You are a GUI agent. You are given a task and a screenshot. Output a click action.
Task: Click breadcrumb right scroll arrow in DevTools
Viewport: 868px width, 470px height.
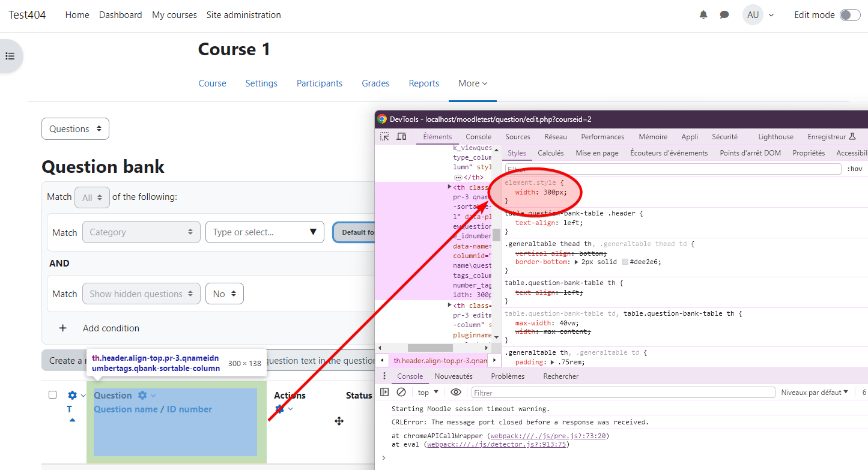pos(494,360)
